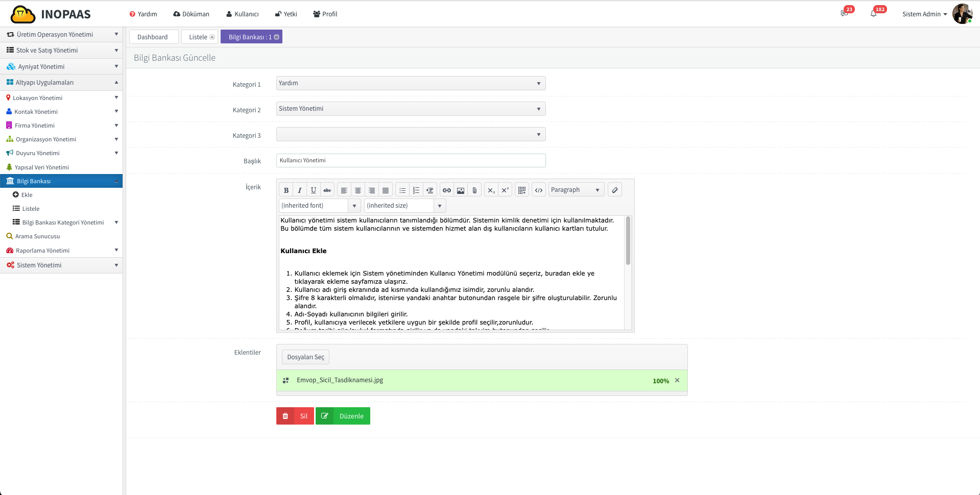Open Yardım menu in top bar
980x495 pixels.
click(144, 14)
